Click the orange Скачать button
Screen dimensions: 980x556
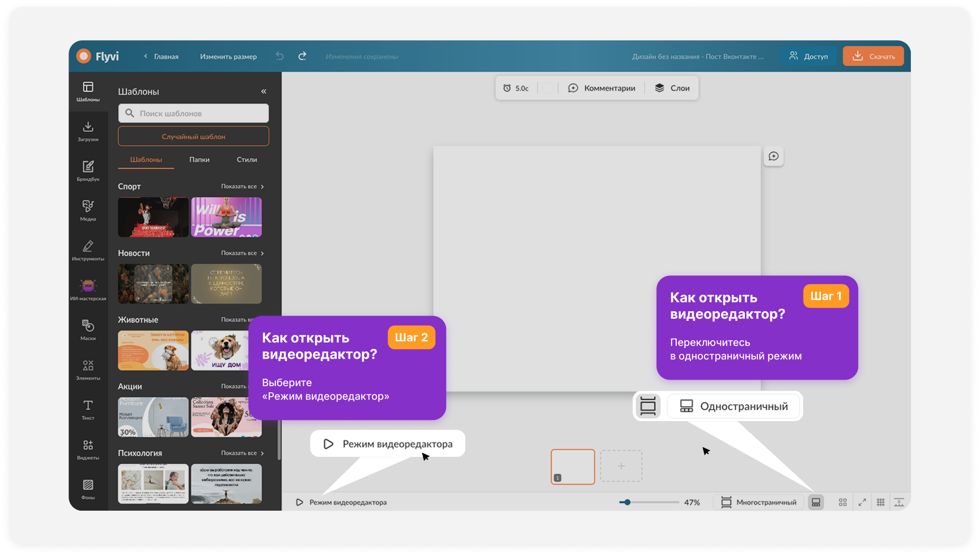click(x=873, y=56)
